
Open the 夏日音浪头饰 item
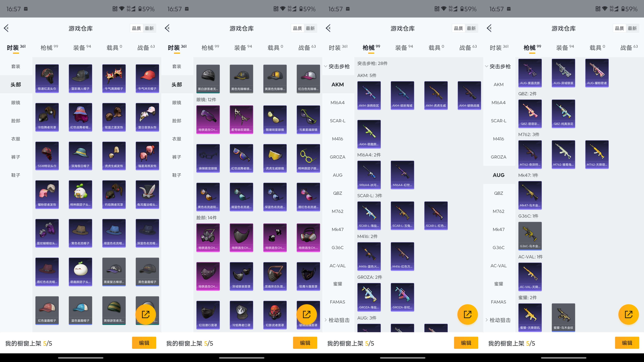click(147, 117)
